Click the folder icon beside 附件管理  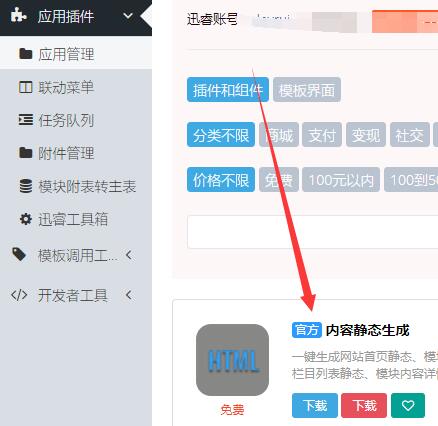pyautogui.click(x=26, y=153)
